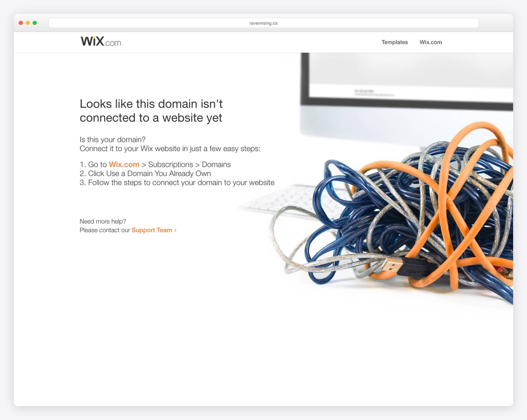527x420 pixels.
Task: Minimize the window using the yellow button
Action: [x=28, y=23]
